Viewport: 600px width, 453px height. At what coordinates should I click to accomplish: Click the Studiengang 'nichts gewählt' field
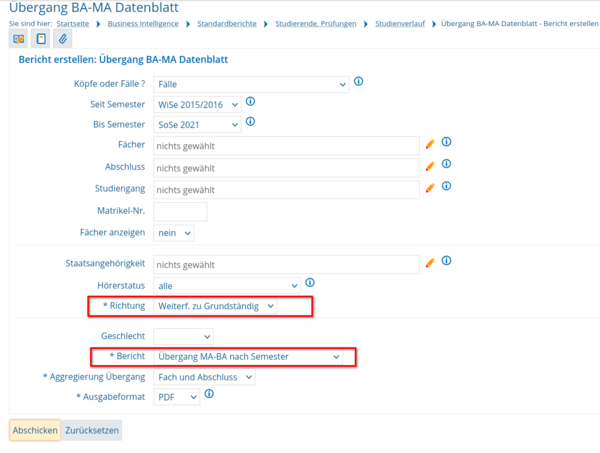tap(286, 190)
